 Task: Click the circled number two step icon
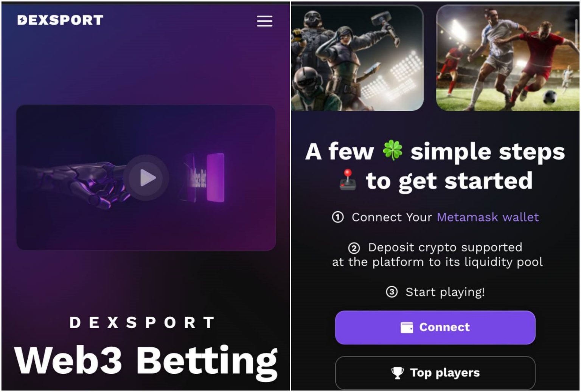tap(354, 248)
